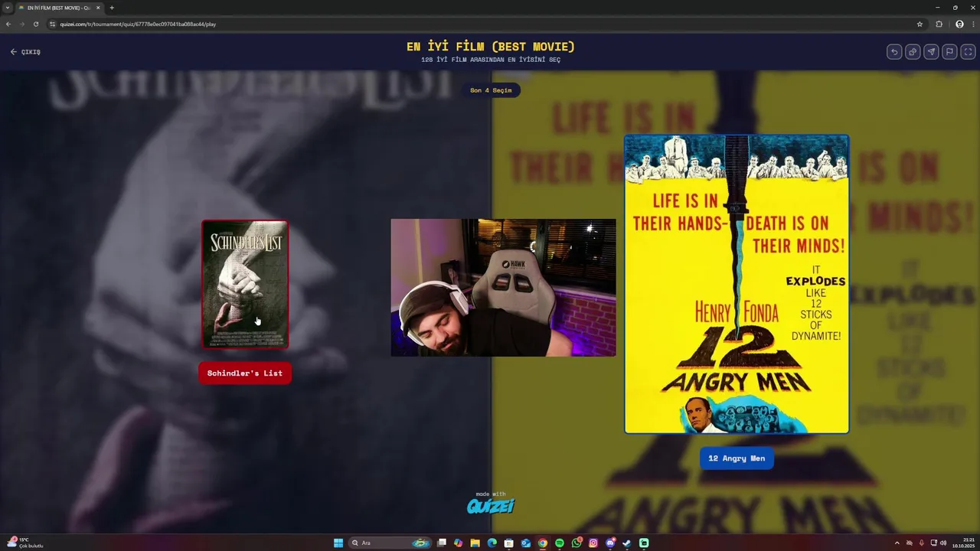The image size is (980, 551).
Task: Open the volume speaker tray icon
Action: [943, 543]
